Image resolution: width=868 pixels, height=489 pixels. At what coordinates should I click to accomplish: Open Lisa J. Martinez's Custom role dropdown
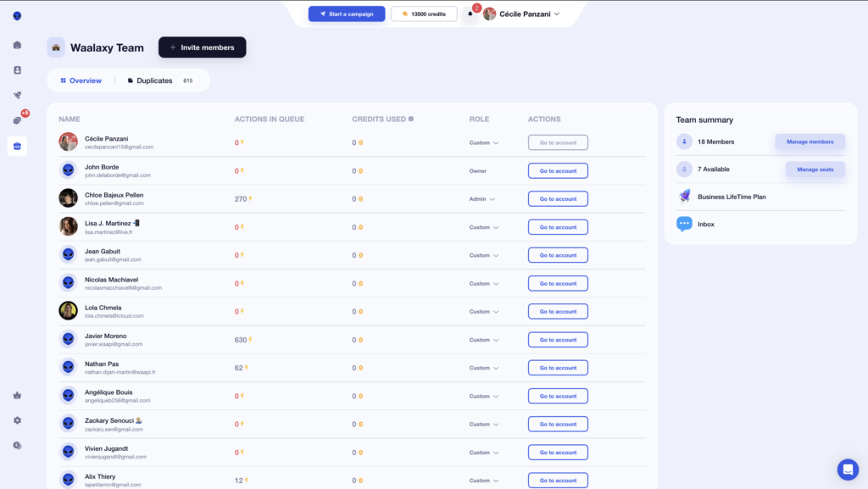pos(480,226)
